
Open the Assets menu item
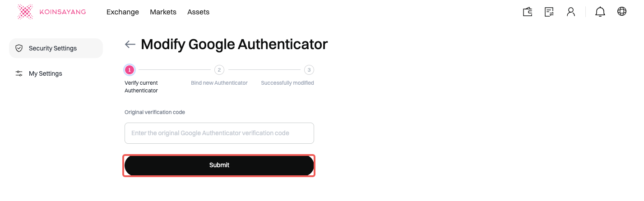click(198, 12)
